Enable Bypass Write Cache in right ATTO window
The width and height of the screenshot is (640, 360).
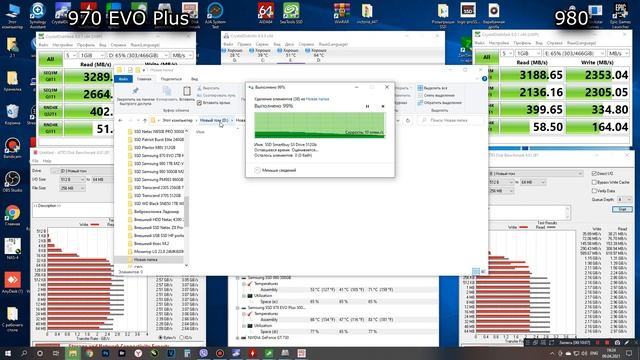[x=594, y=182]
